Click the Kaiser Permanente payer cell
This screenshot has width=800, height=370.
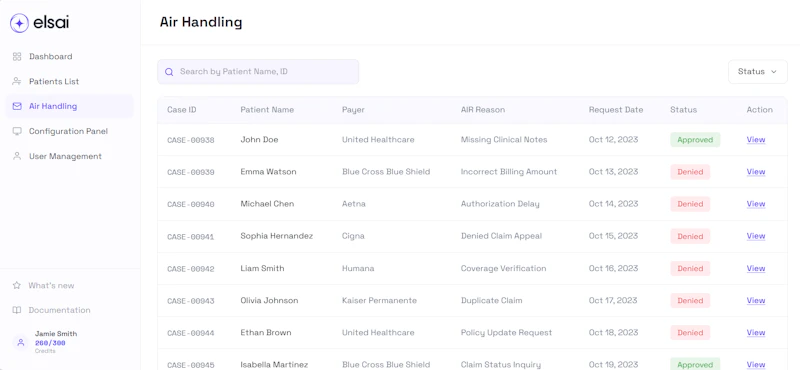tap(379, 300)
